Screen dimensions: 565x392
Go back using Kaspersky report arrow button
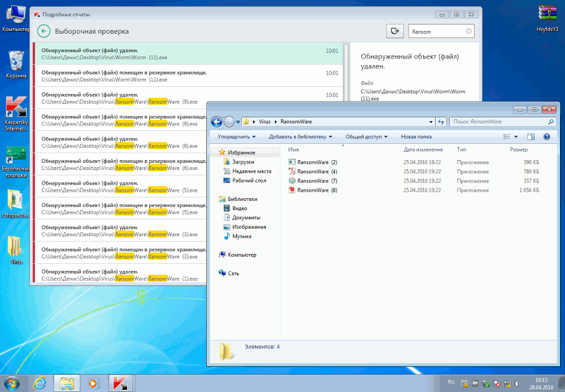[x=43, y=31]
